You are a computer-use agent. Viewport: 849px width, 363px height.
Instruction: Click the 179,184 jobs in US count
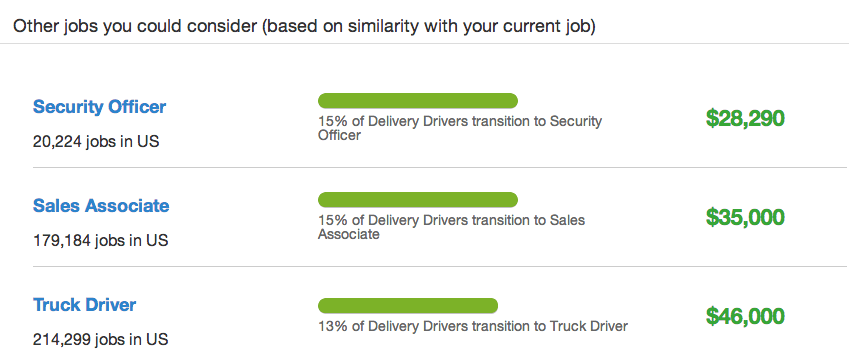100,240
